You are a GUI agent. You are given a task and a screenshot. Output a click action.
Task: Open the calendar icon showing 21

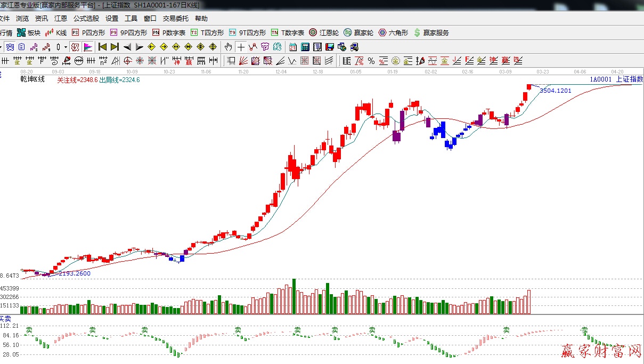click(x=293, y=47)
